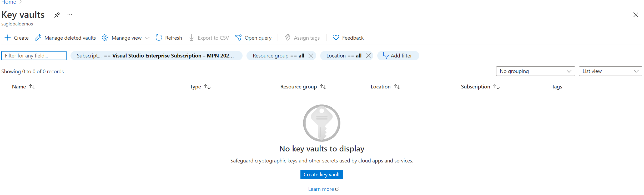Toggle Name column sort order
Image resolution: width=644 pixels, height=195 pixels.
tap(32, 86)
